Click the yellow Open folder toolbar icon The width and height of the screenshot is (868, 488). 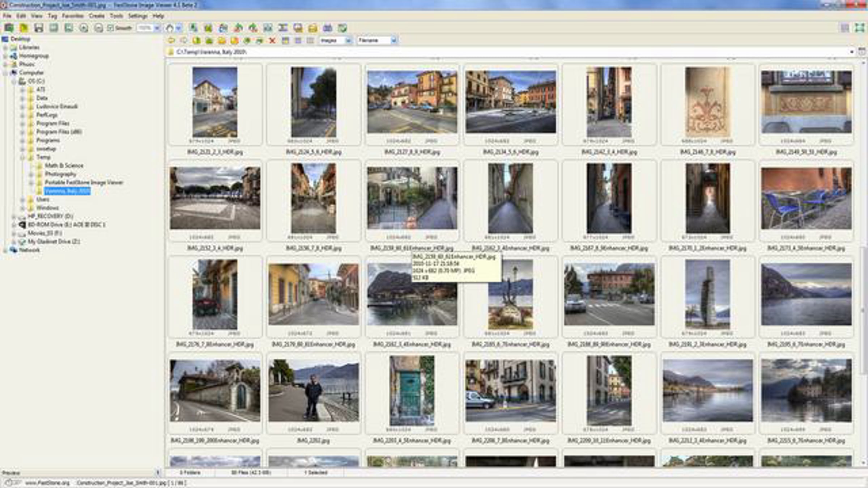(24, 28)
